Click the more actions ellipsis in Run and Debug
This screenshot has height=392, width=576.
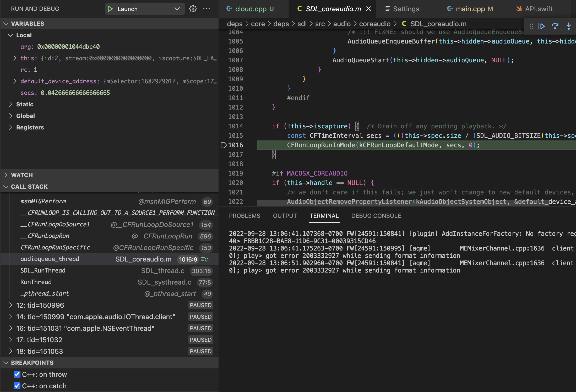[207, 9]
